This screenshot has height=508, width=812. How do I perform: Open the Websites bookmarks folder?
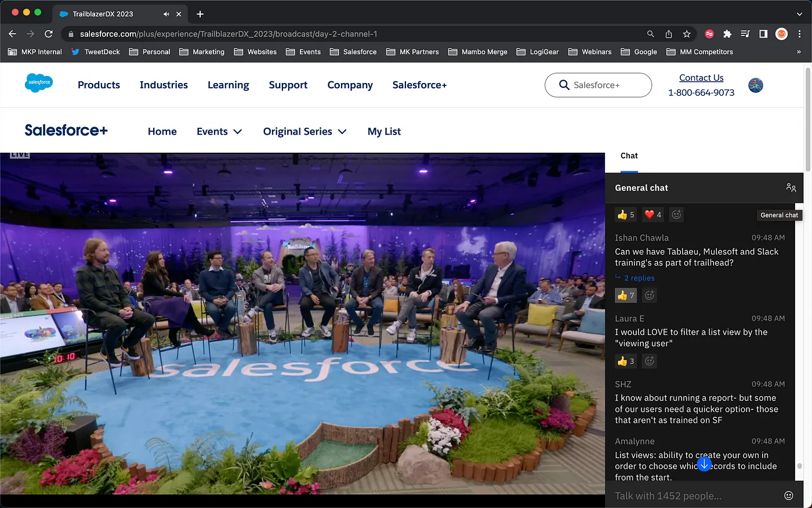tap(255, 52)
